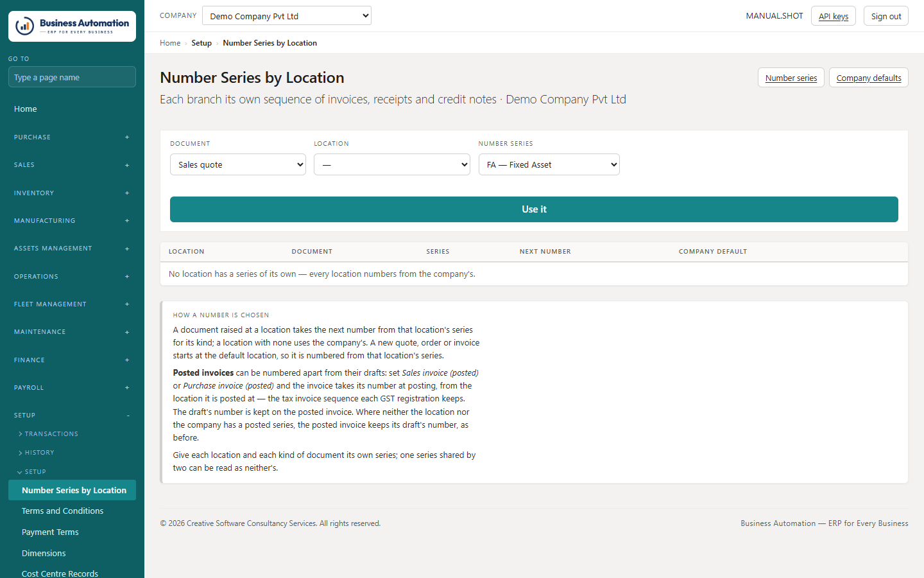
Task: Collapse the top-level Setup menu section
Action: [x=72, y=416]
